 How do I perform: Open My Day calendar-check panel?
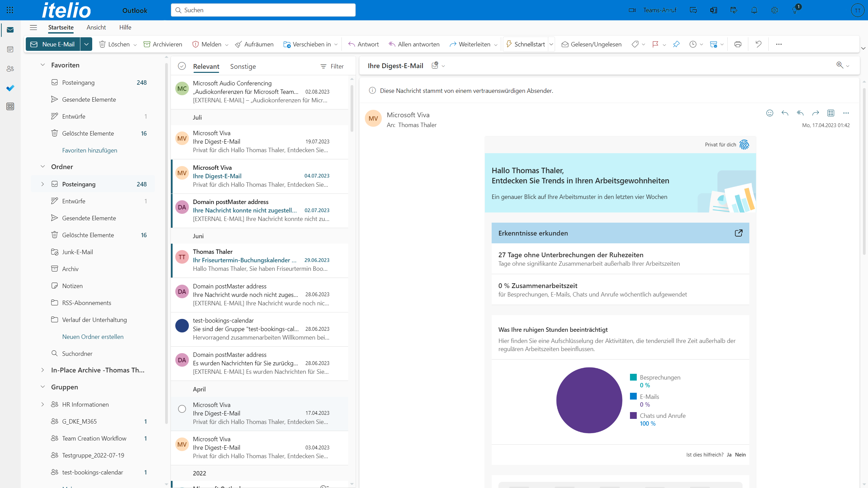pos(734,10)
